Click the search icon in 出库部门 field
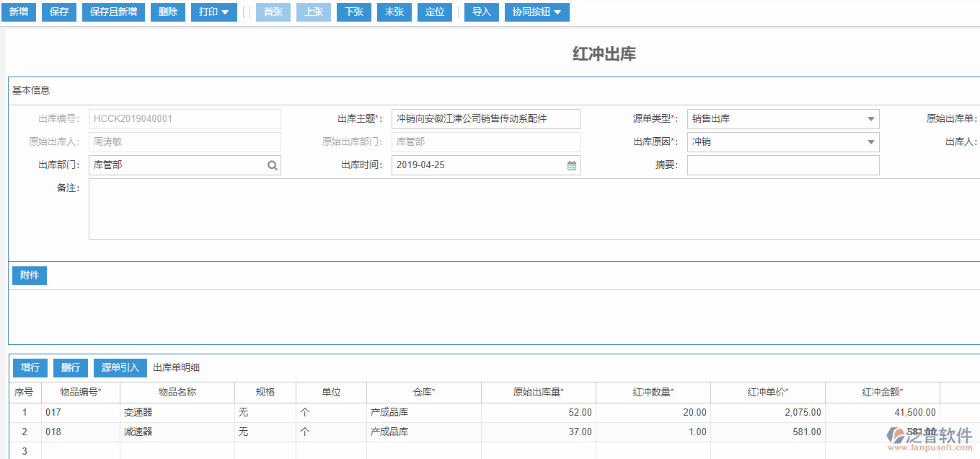 coord(273,165)
